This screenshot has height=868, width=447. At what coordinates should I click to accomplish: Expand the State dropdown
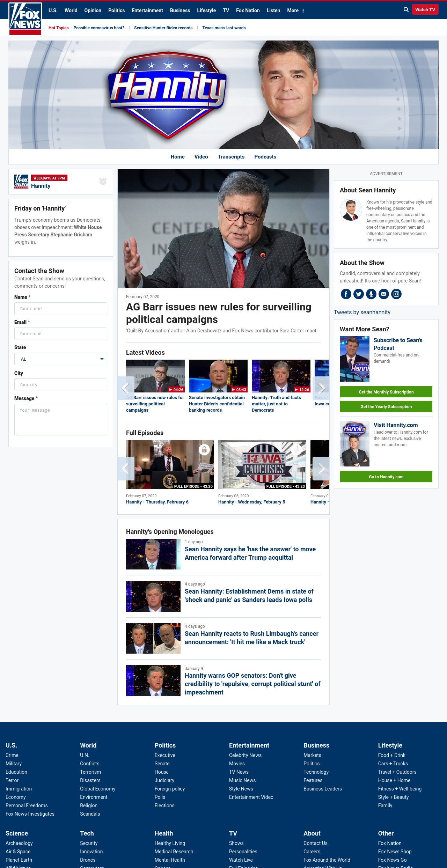point(61,359)
